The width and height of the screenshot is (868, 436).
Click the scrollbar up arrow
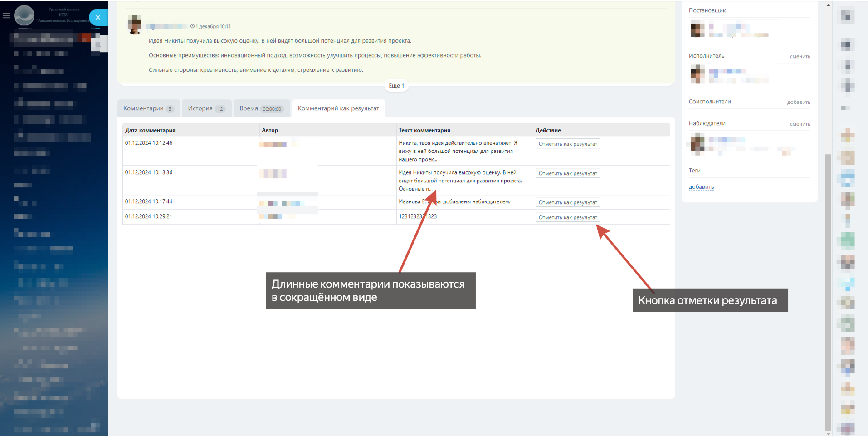[828, 5]
